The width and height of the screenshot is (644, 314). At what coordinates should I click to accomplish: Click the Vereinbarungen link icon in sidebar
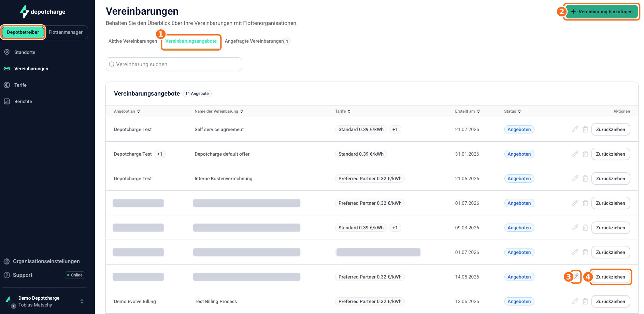click(x=7, y=69)
